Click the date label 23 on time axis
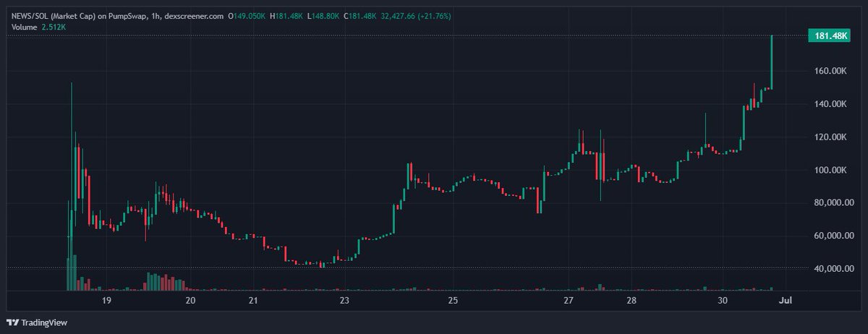 [344, 300]
